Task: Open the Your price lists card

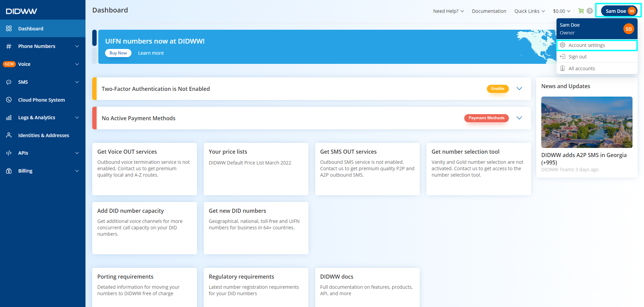Action: point(256,169)
